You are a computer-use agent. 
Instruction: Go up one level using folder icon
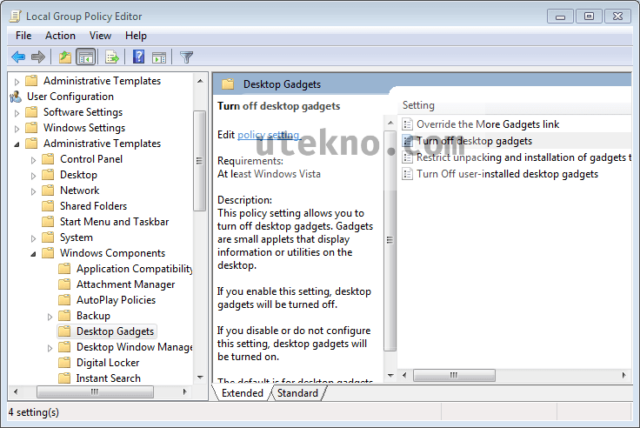point(64,57)
